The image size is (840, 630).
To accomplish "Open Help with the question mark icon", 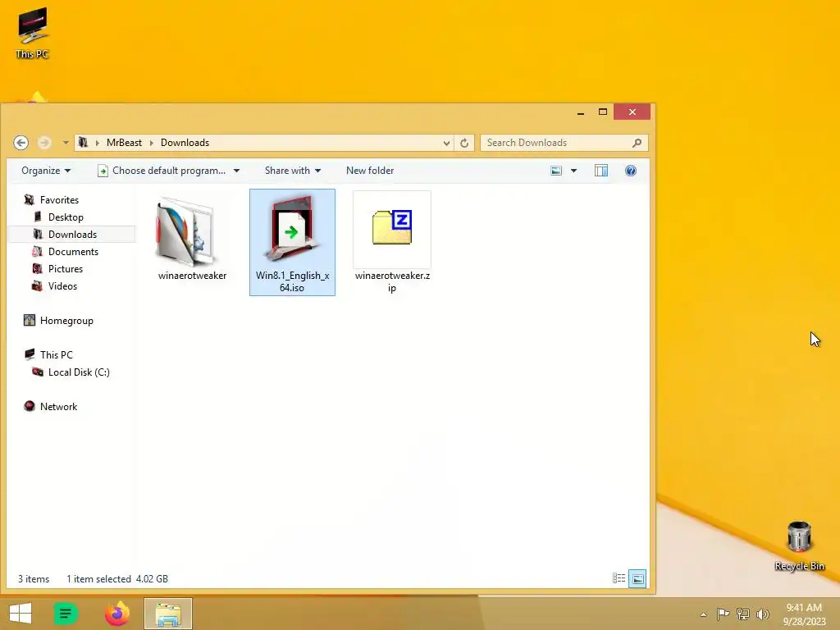I will [631, 171].
